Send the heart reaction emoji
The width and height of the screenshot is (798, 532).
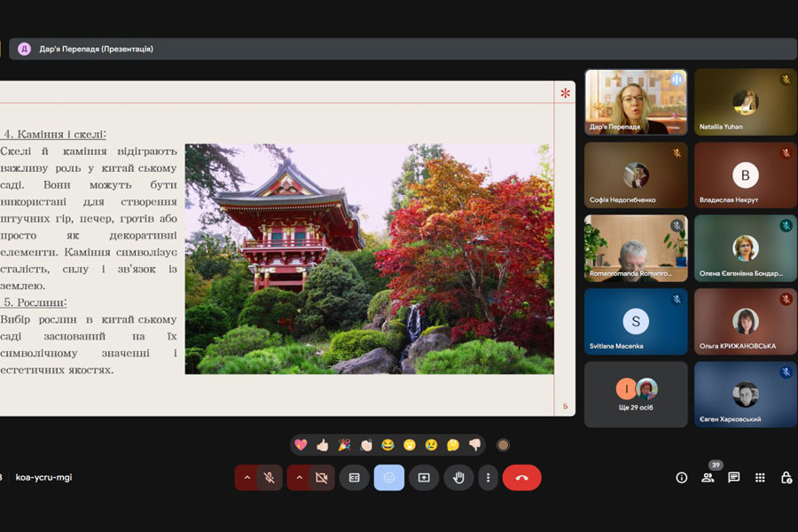[301, 444]
